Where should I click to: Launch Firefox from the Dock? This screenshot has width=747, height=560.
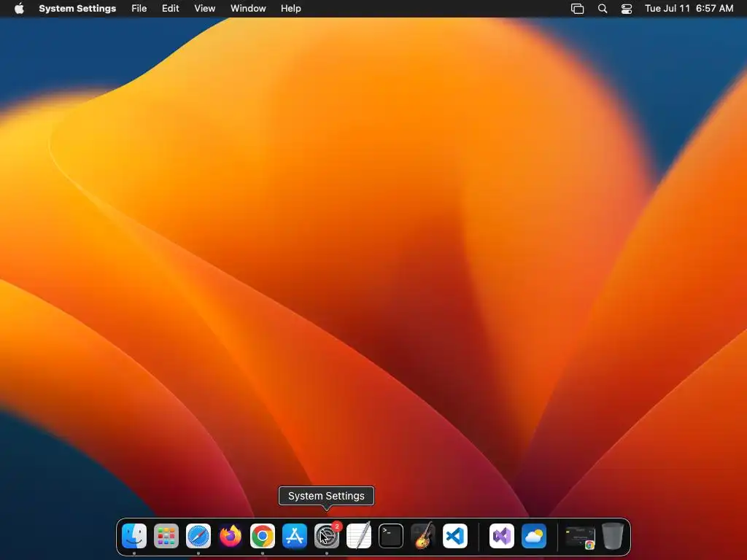tap(231, 536)
